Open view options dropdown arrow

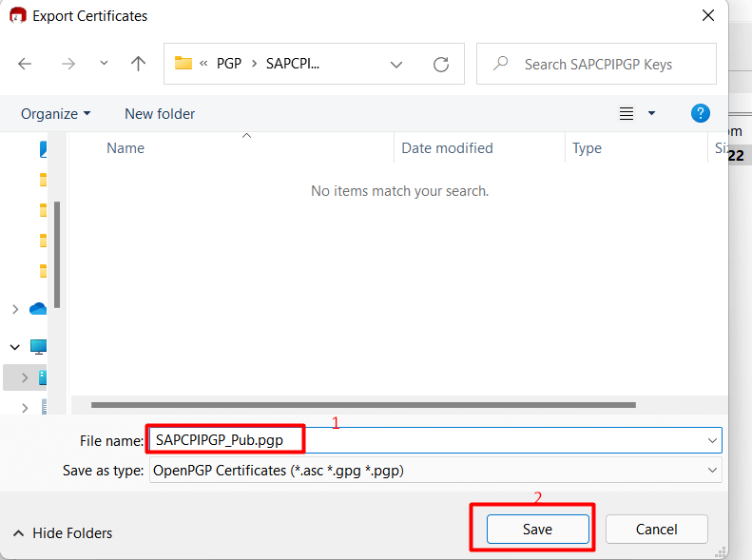click(651, 114)
